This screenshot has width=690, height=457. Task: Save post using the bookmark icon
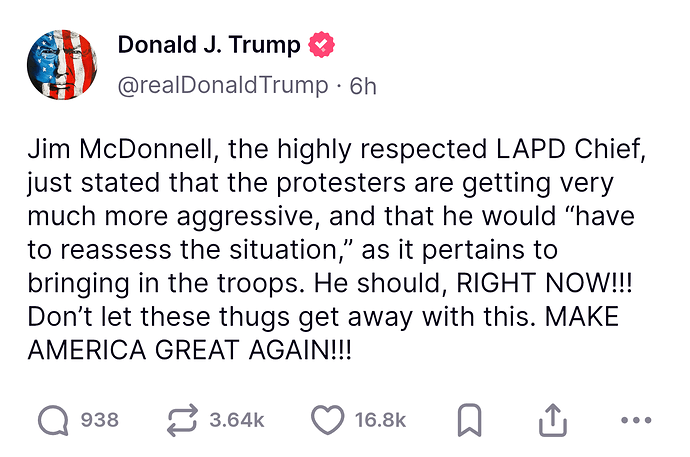click(470, 420)
